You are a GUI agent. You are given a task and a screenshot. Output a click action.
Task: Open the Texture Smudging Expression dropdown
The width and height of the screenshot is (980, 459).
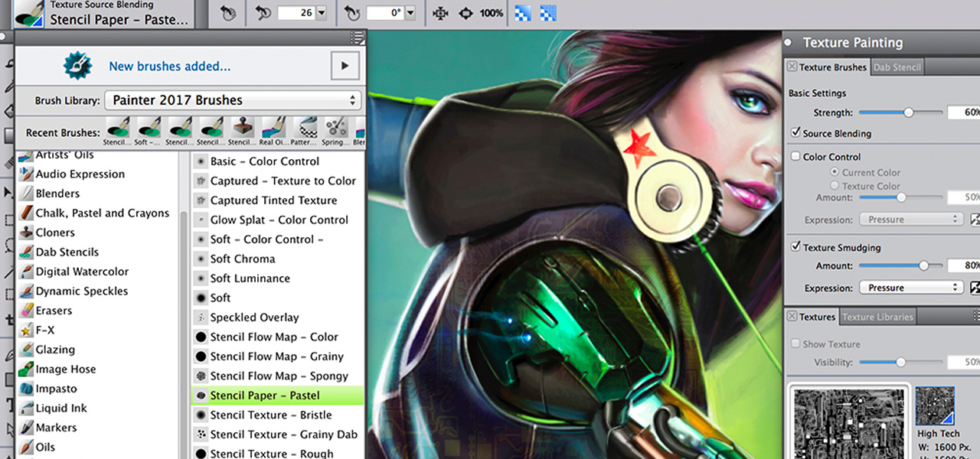coord(911,287)
